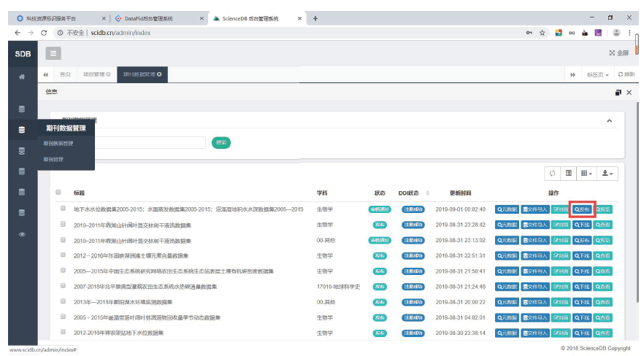
Task: Reload the browser page
Action: (x=44, y=33)
